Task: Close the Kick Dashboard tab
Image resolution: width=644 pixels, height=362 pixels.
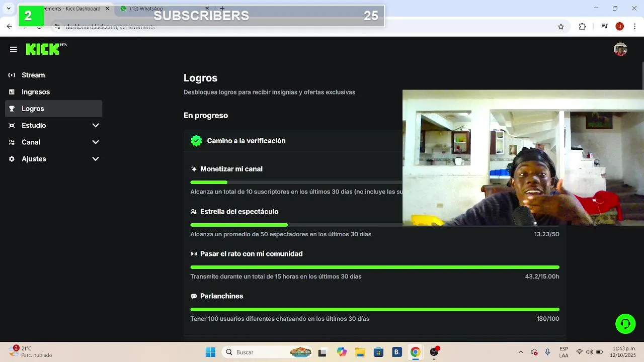Action: click(x=107, y=9)
